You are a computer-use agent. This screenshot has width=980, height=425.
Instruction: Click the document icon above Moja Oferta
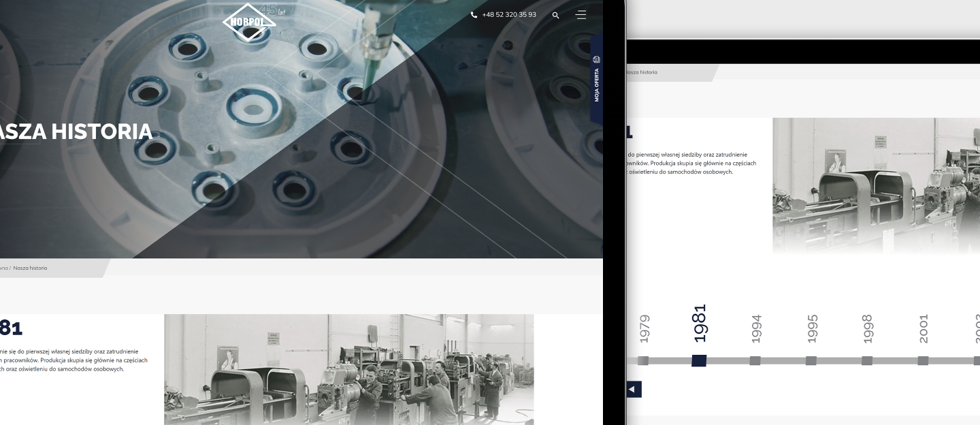597,59
